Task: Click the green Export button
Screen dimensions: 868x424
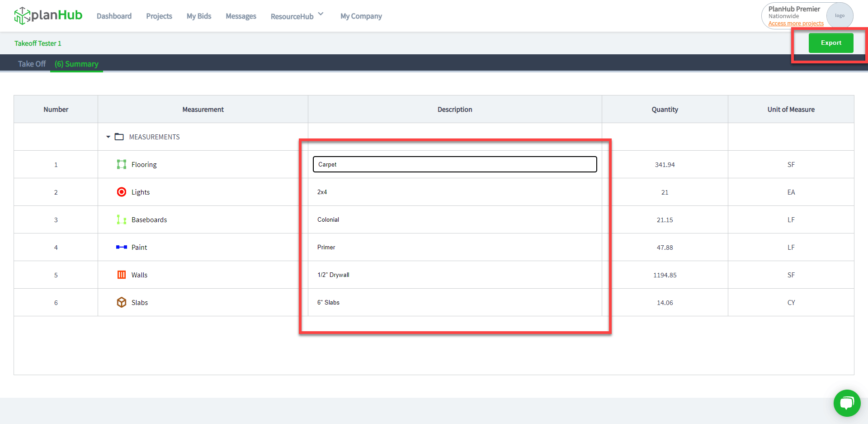Action: tap(830, 43)
